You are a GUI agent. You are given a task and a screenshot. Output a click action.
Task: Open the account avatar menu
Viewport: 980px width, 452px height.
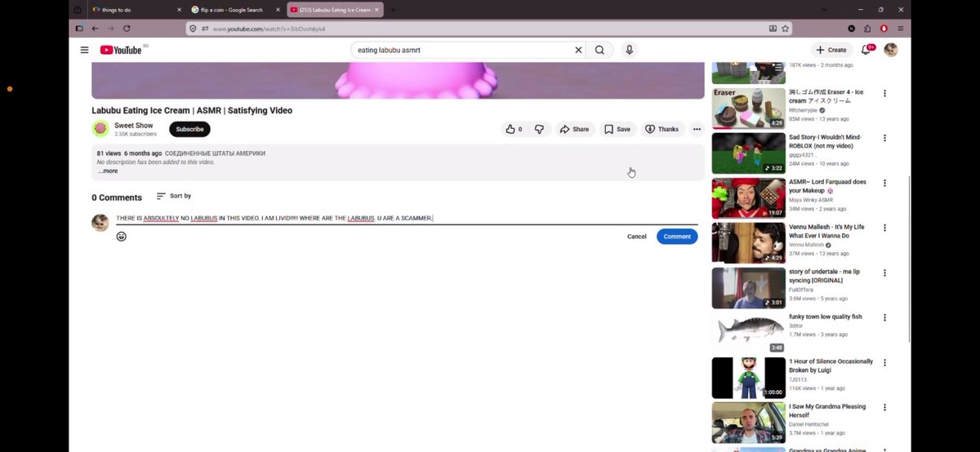pos(891,50)
